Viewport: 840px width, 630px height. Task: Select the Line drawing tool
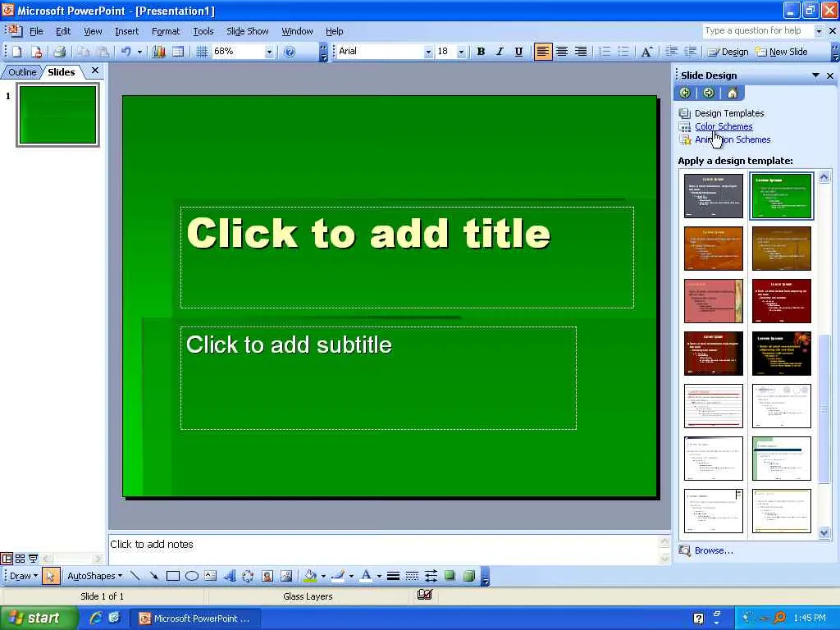click(135, 576)
